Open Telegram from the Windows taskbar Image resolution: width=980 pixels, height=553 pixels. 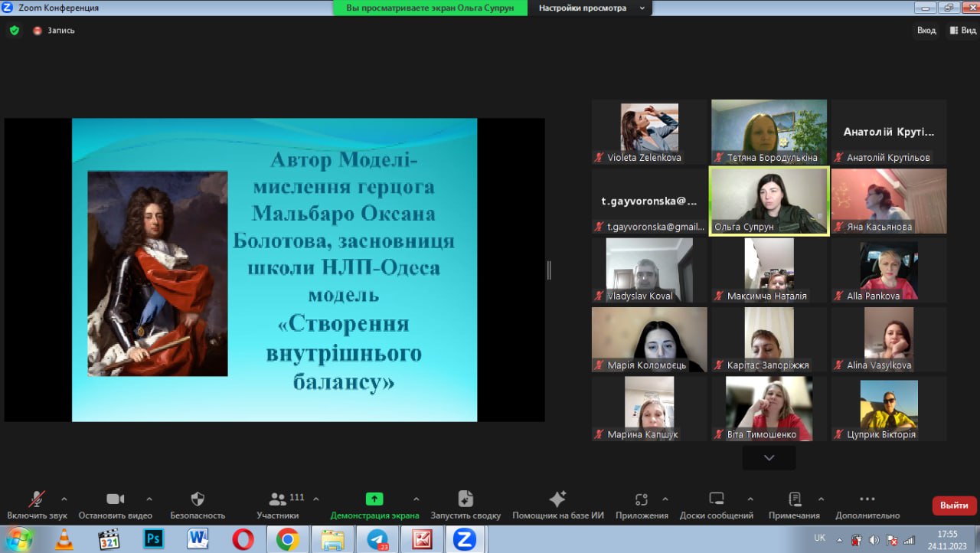click(x=377, y=539)
